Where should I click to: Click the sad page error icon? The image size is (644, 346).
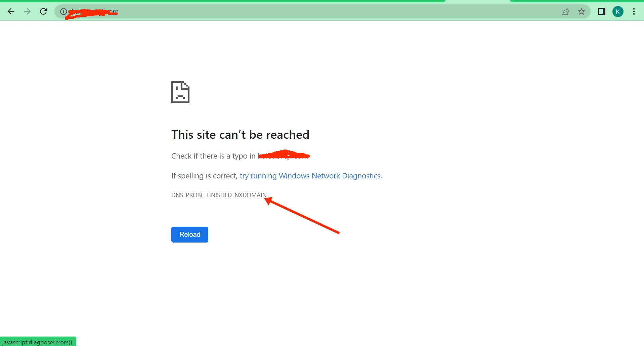(x=180, y=92)
